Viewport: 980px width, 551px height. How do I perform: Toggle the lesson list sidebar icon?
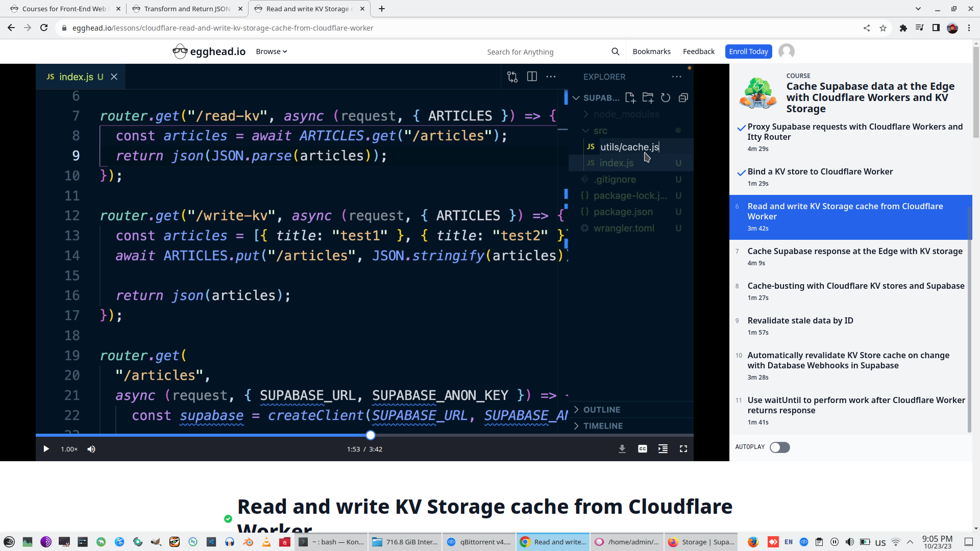[x=663, y=449]
